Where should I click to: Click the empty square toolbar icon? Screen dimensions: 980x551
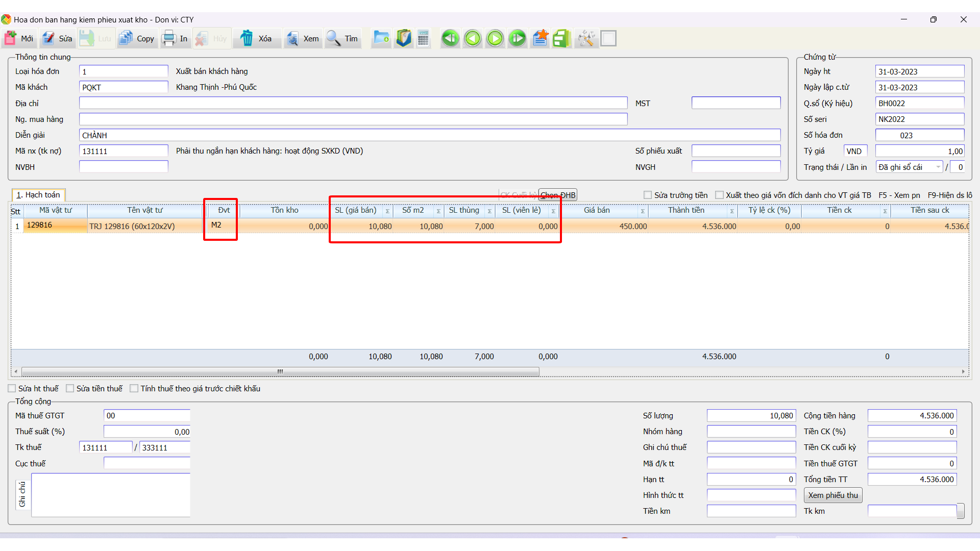tap(608, 38)
